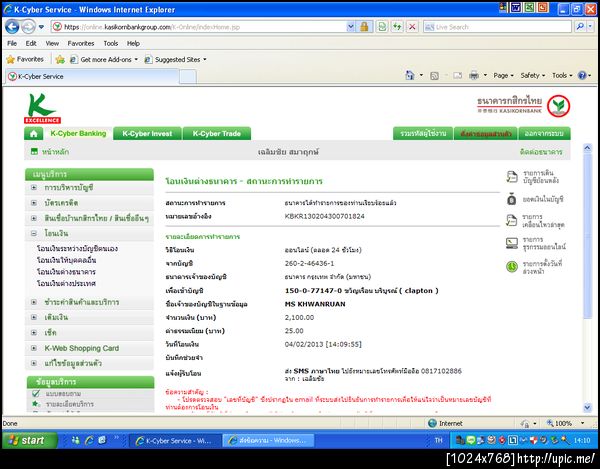
Task: Click the Internet zone globe in status bar
Action: [432, 423]
